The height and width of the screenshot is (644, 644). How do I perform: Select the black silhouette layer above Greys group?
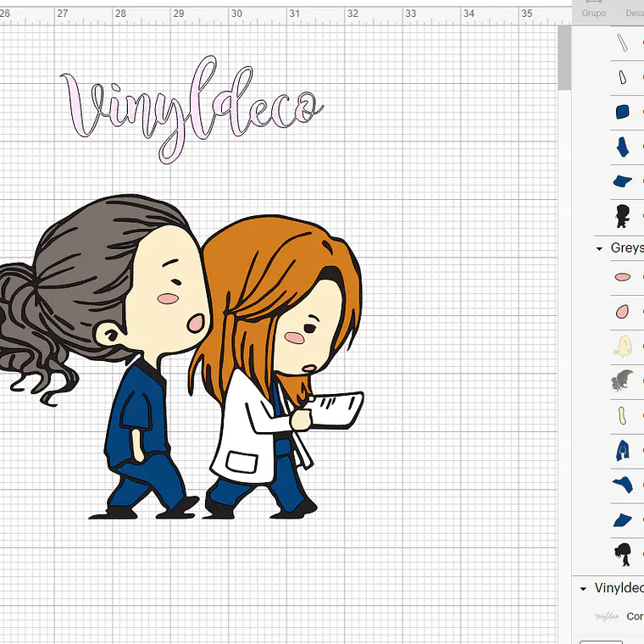622,216
